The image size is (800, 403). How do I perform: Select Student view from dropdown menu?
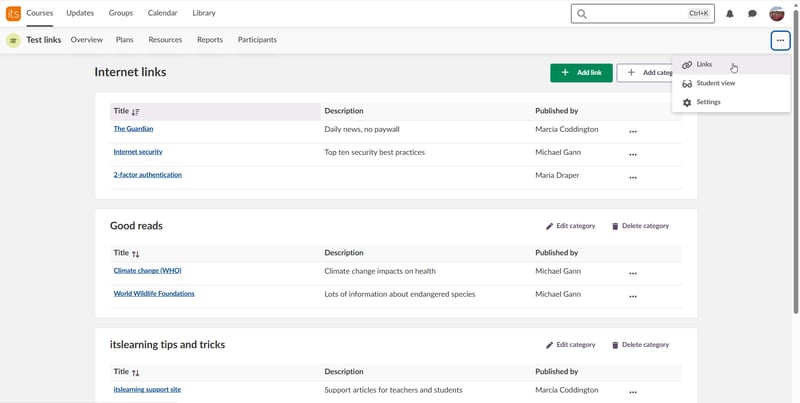[715, 83]
